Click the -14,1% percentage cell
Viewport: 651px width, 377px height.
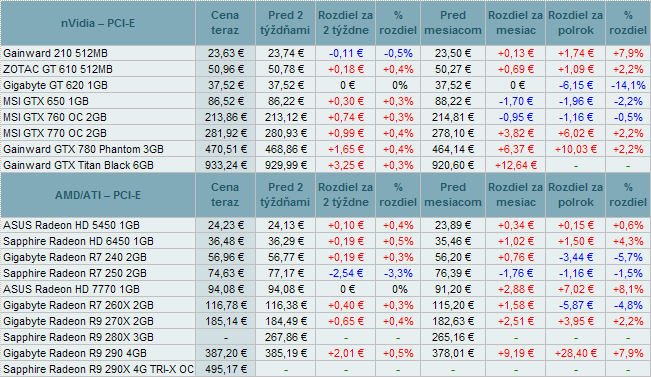coord(628,86)
